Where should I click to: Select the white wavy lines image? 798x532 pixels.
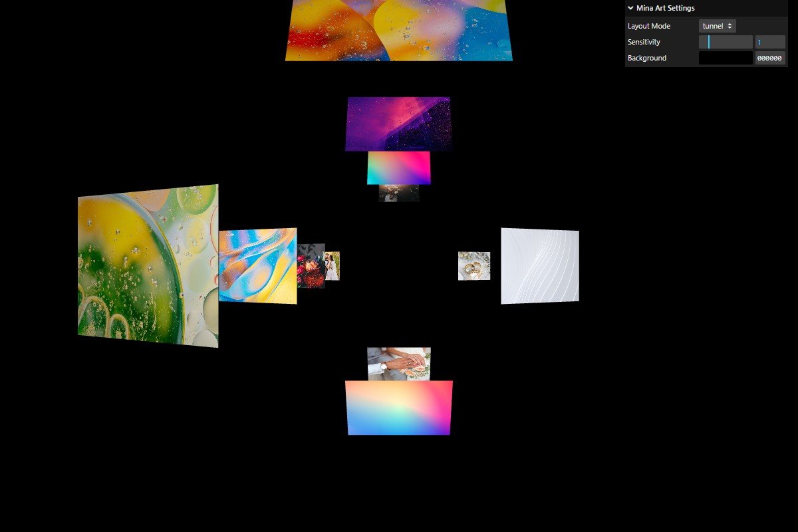(540, 266)
